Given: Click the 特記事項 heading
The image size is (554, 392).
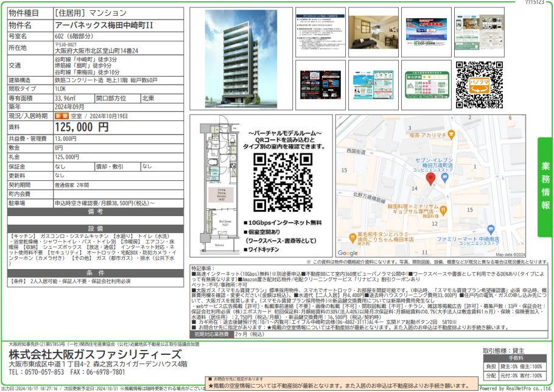Looking at the screenshot, I should click(x=203, y=269).
